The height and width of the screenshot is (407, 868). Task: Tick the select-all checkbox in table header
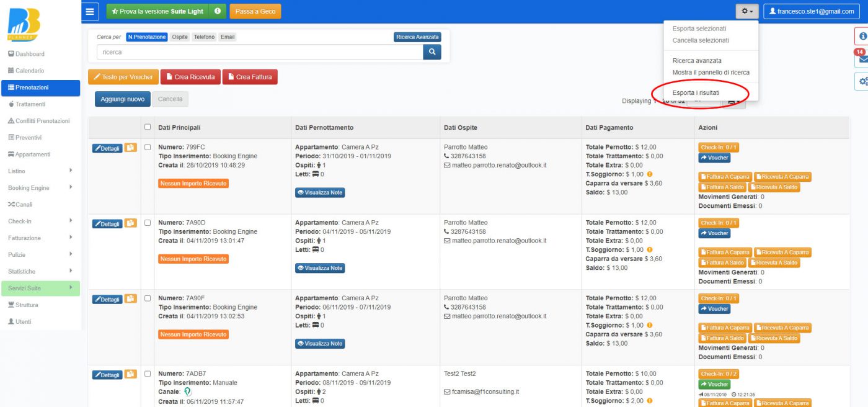coord(148,127)
